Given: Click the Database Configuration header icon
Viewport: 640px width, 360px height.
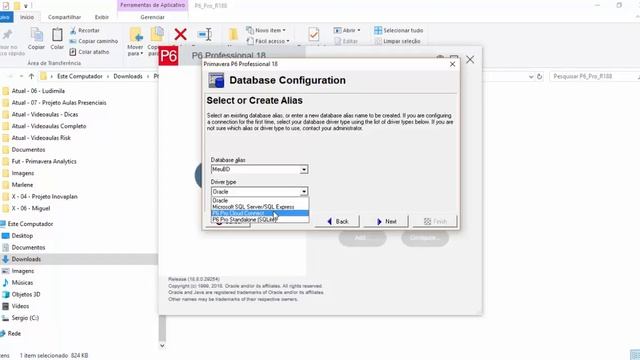Looking at the screenshot, I should pos(216,80).
